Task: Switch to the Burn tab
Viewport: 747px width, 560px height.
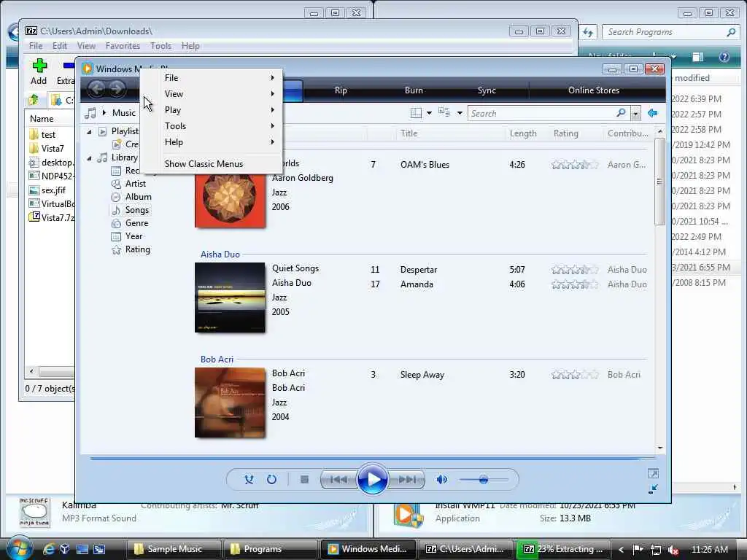Action: coord(414,90)
